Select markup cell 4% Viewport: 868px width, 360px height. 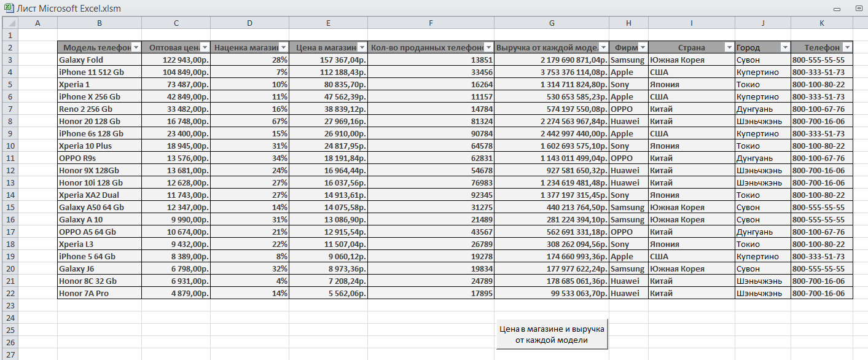click(250, 281)
